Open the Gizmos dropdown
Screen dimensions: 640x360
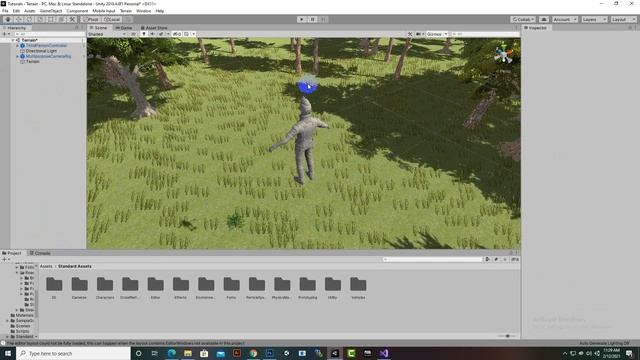pyautogui.click(x=437, y=34)
